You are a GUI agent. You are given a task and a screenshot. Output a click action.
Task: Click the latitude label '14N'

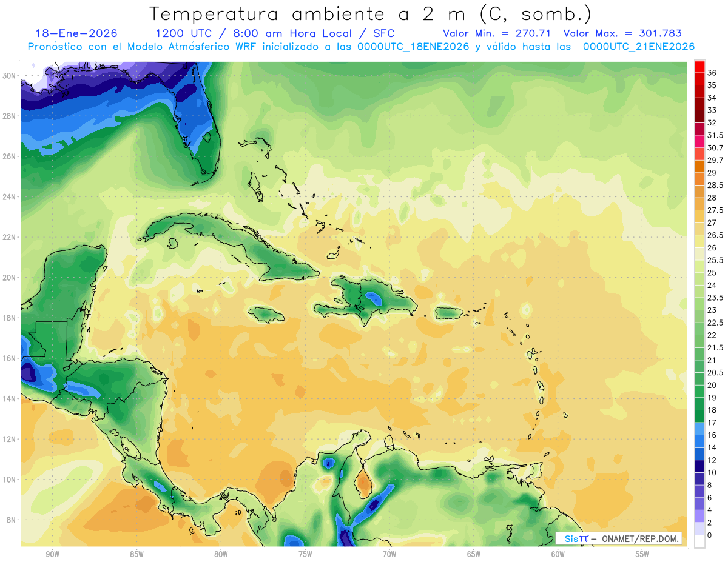coord(9,398)
